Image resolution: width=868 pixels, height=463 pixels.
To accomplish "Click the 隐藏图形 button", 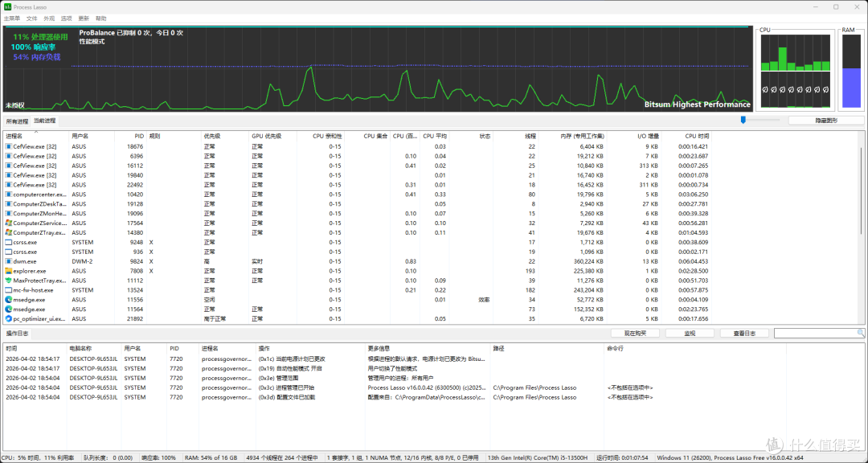I will [826, 121].
